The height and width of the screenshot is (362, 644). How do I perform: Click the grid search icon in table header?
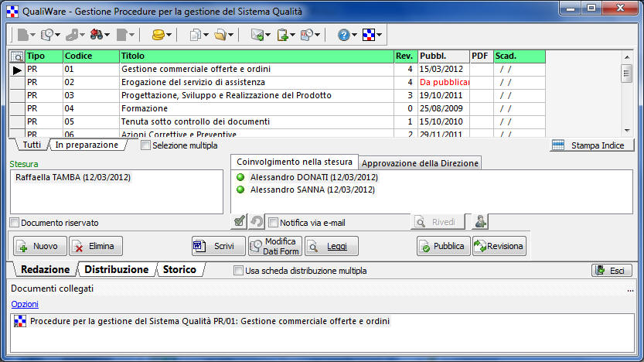tap(17, 56)
